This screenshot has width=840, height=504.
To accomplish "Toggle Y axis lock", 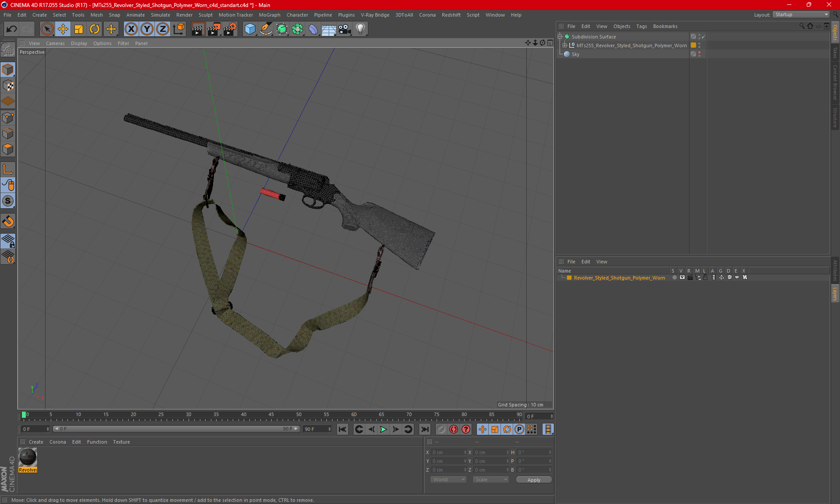I will point(147,29).
